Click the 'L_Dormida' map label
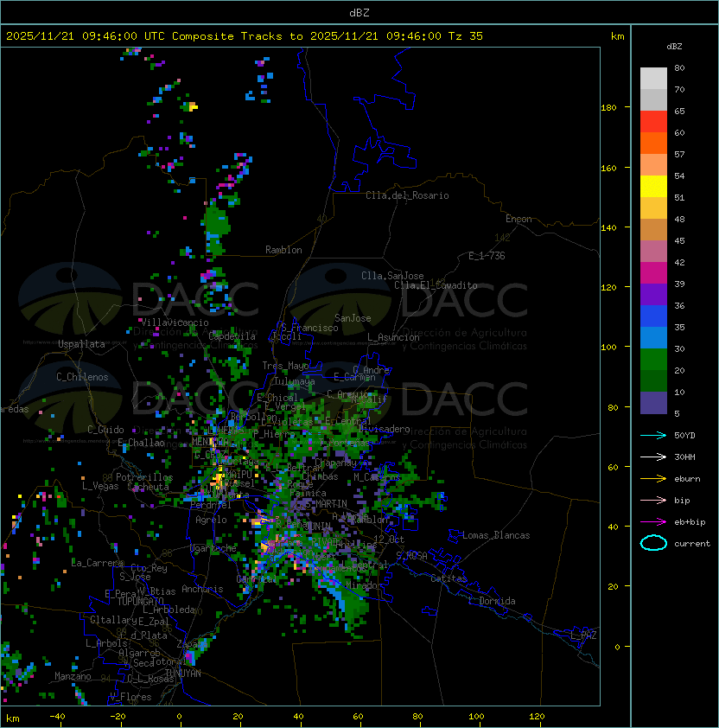Viewport: 719px width, 728px height. [x=493, y=601]
